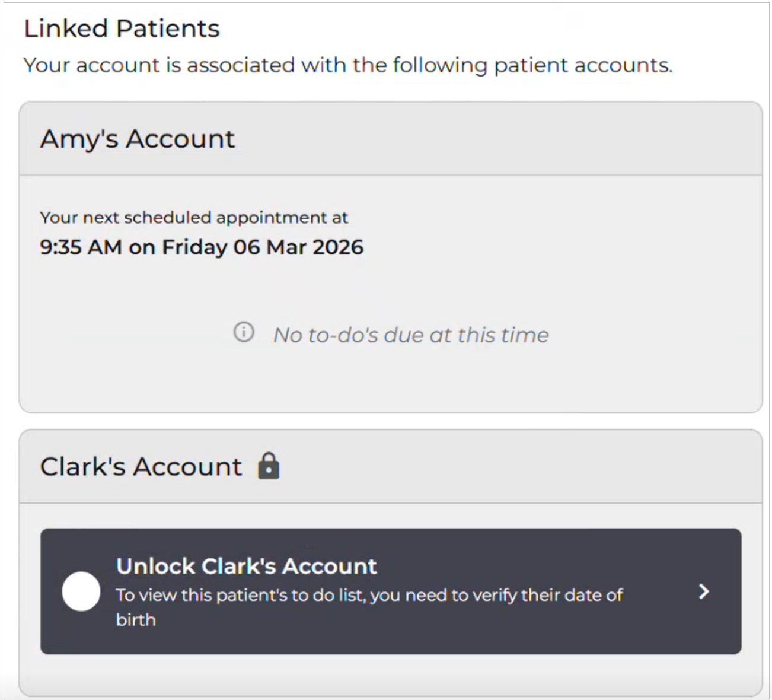The height and width of the screenshot is (700, 772).
Task: Click the right-pointing chevron on the unlock banner
Action: [704, 591]
